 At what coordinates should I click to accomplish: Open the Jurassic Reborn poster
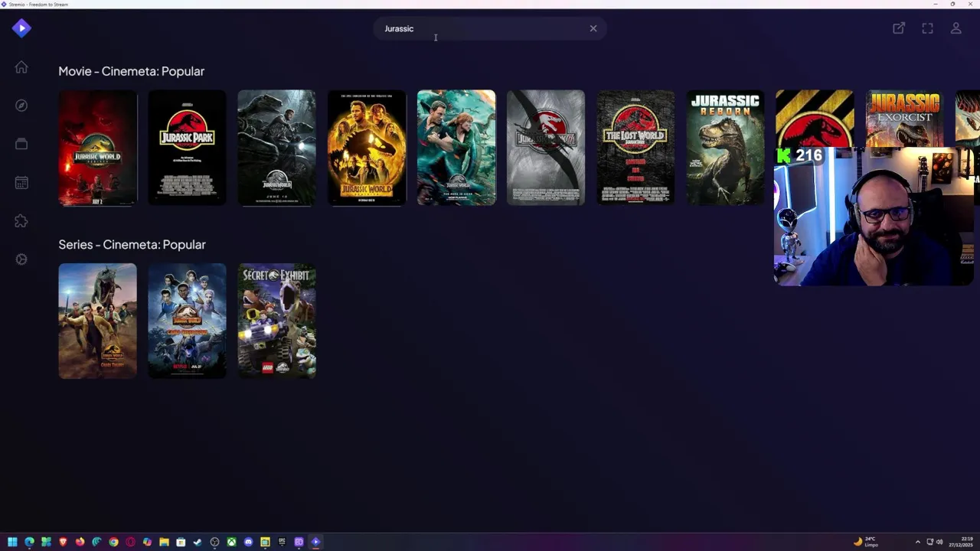click(x=725, y=148)
